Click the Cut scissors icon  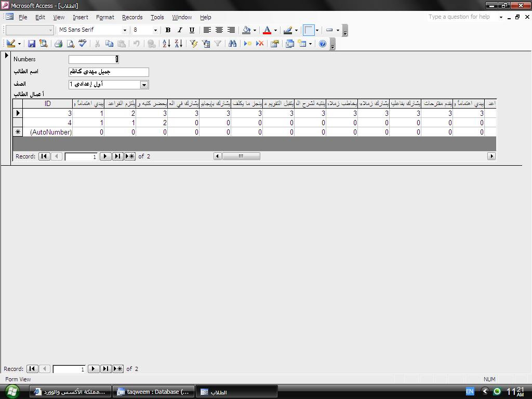point(97,44)
